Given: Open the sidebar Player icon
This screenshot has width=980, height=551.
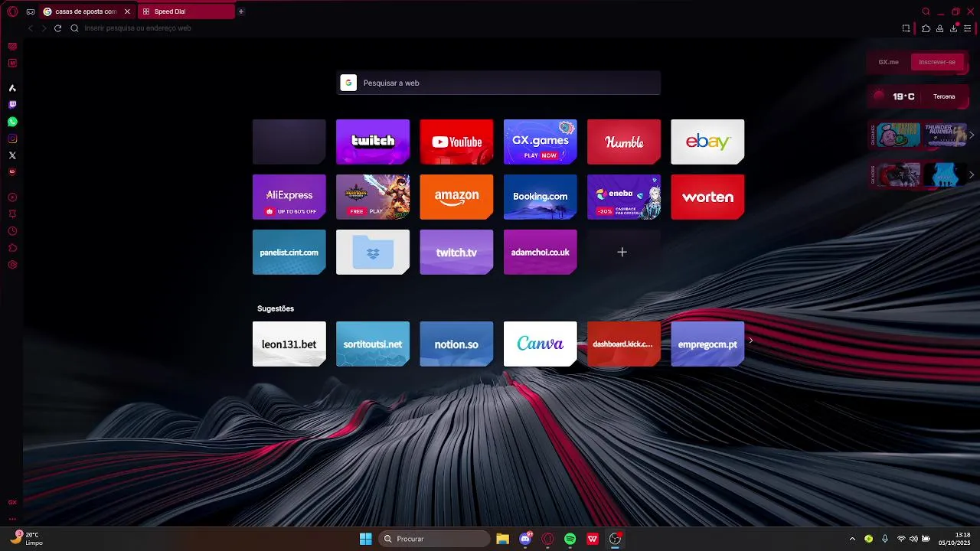Looking at the screenshot, I should (x=12, y=197).
